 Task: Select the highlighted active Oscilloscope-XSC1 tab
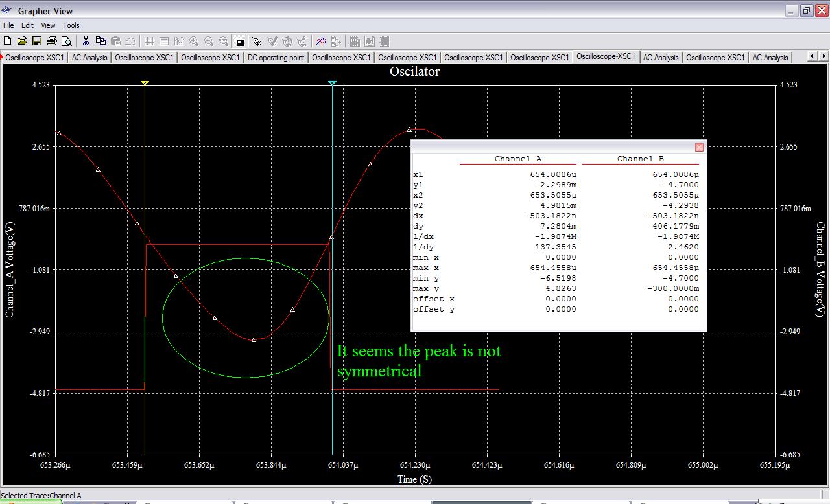pyautogui.click(x=606, y=56)
